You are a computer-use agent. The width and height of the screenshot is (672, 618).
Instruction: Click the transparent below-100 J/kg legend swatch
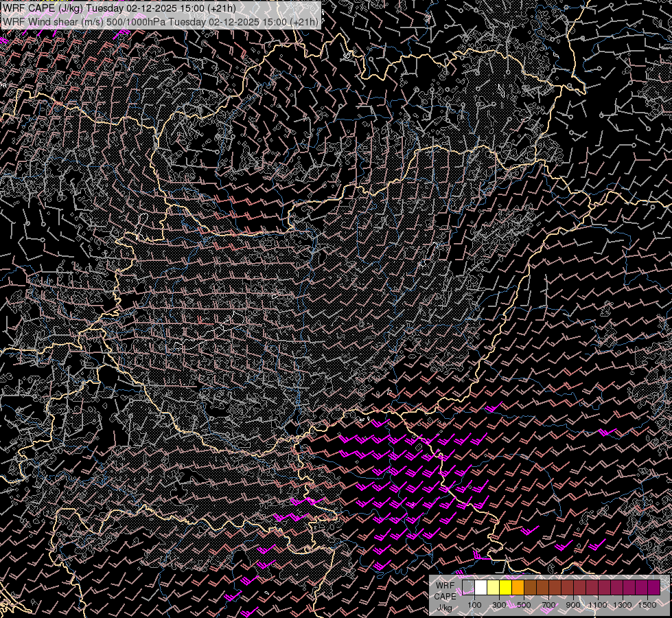coord(468,587)
